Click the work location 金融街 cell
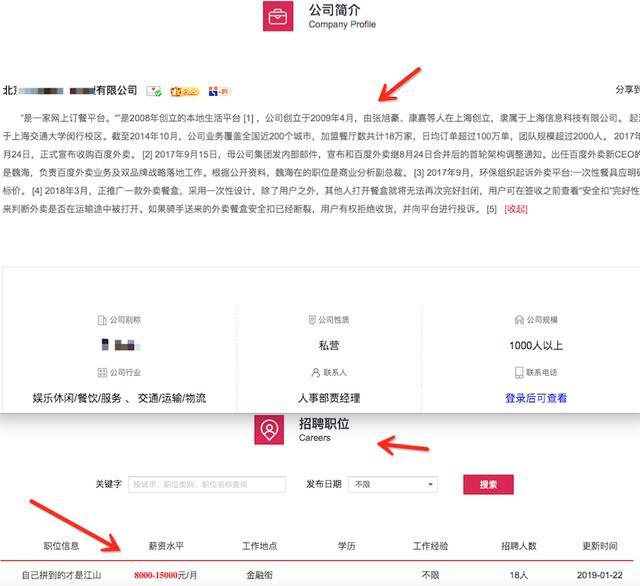Viewport: 640px width, 586px height. pyautogui.click(x=260, y=575)
